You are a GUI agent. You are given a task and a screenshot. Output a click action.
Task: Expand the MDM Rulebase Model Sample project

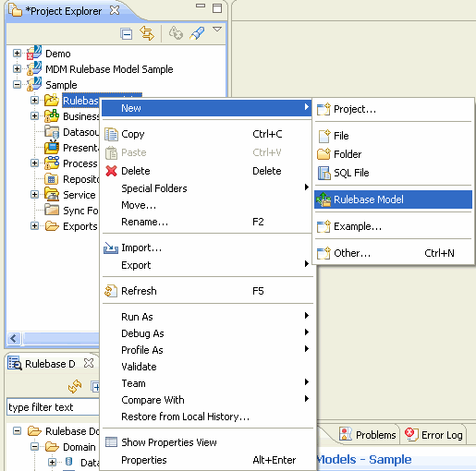[18, 69]
